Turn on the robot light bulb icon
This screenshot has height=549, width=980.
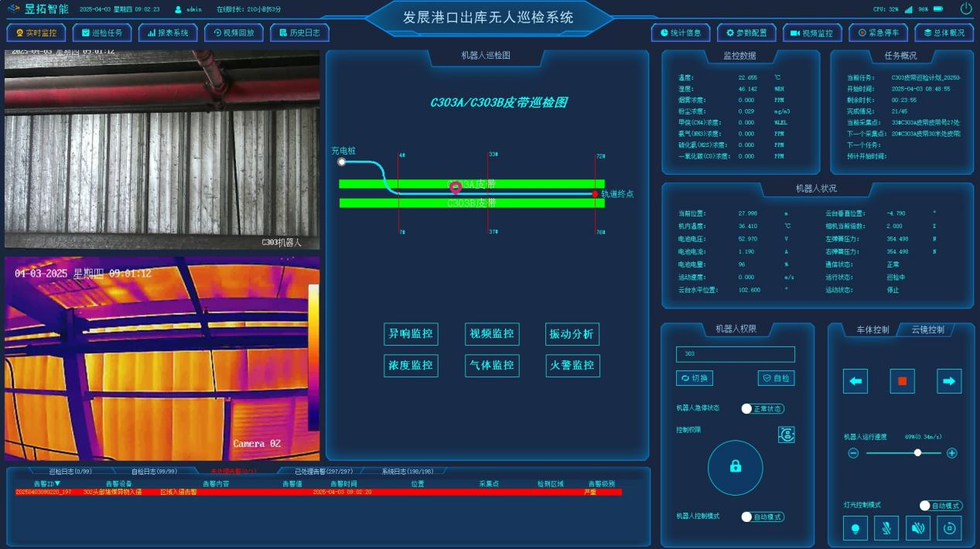point(855,528)
